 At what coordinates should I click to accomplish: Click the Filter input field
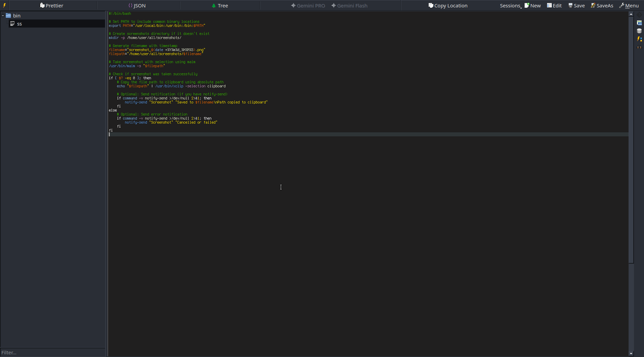pyautogui.click(x=53, y=352)
